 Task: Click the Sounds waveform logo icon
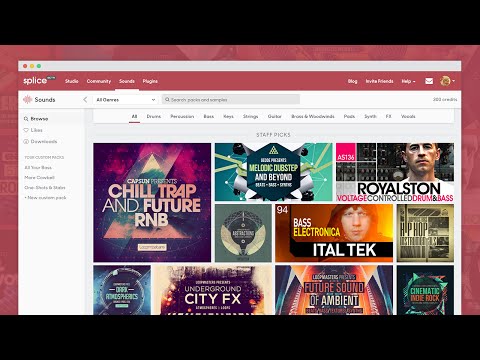point(27,99)
